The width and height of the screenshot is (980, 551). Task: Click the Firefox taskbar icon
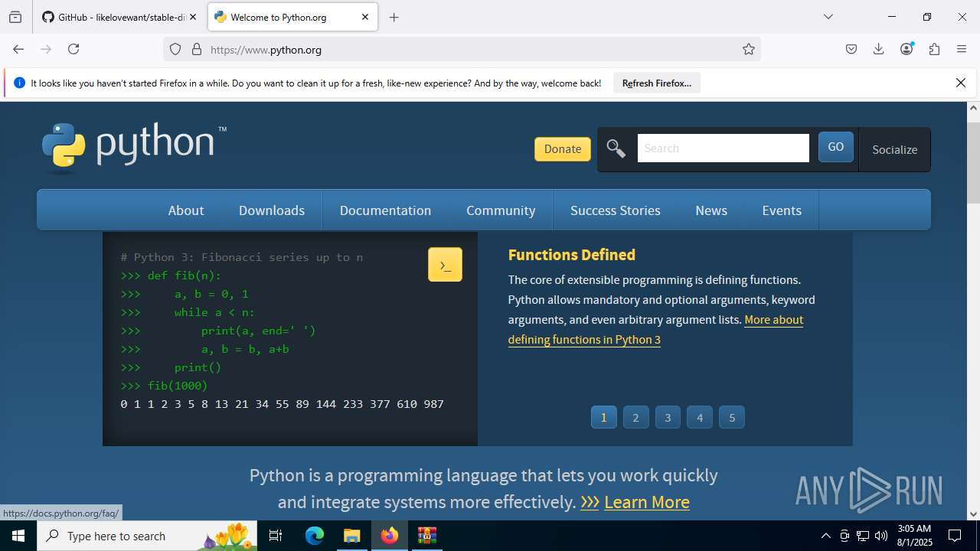(x=390, y=536)
